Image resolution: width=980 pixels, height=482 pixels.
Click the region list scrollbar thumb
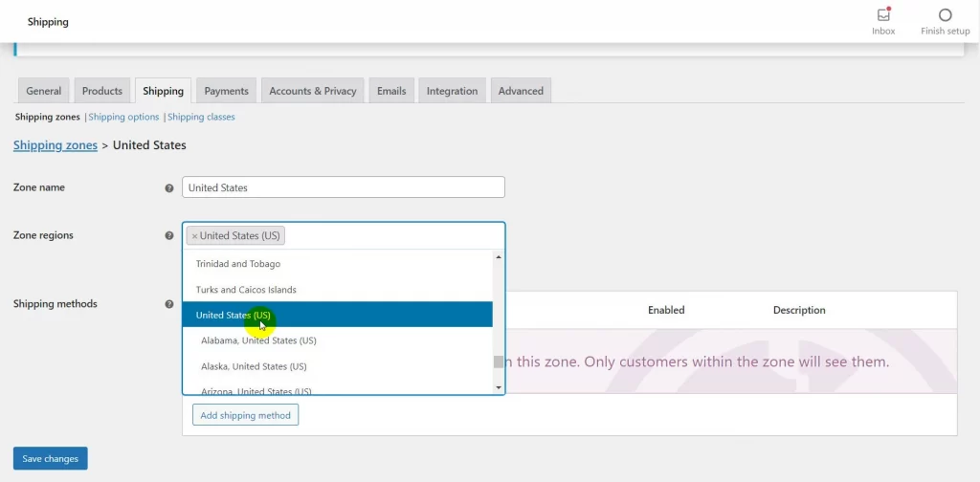point(498,362)
